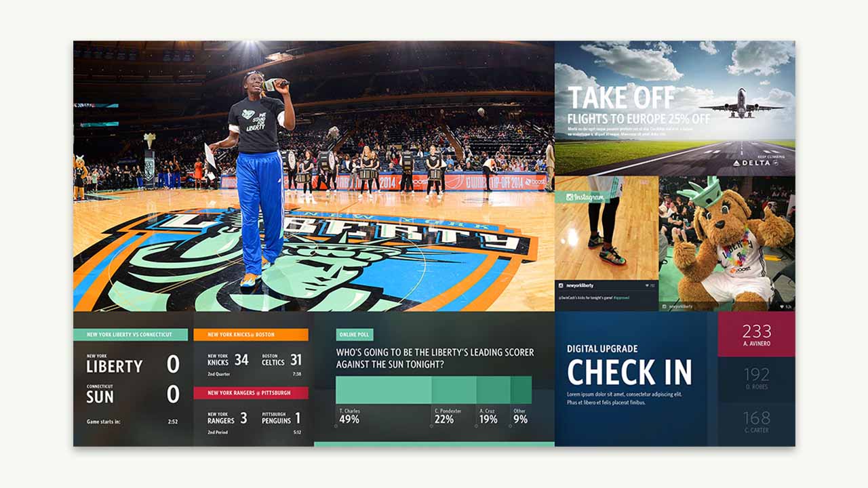Click the "Digital Upgrade" heading
Screen dimensions: 868x488
tap(602, 348)
